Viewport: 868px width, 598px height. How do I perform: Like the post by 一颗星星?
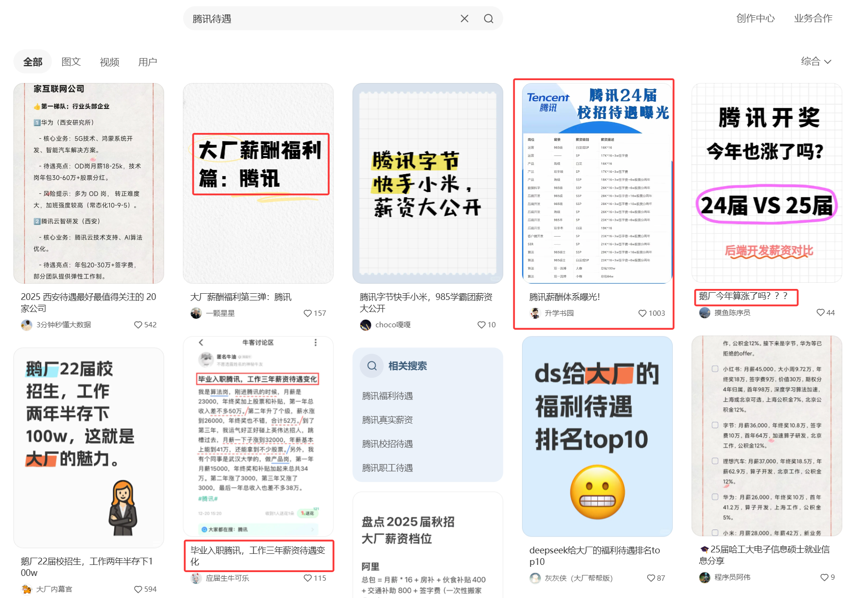[308, 313]
